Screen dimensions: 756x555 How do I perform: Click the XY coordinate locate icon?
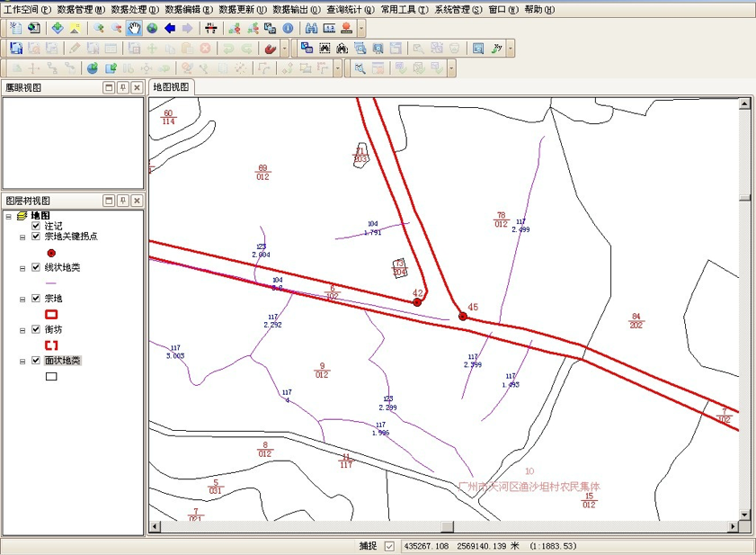point(329,28)
